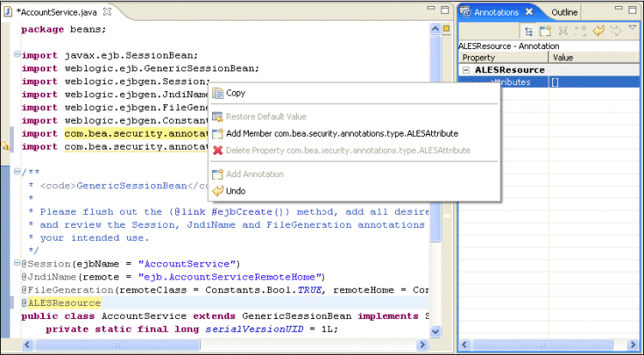Click the [] value cell of attributes
Viewport: 644px width, 355px height.
594,83
